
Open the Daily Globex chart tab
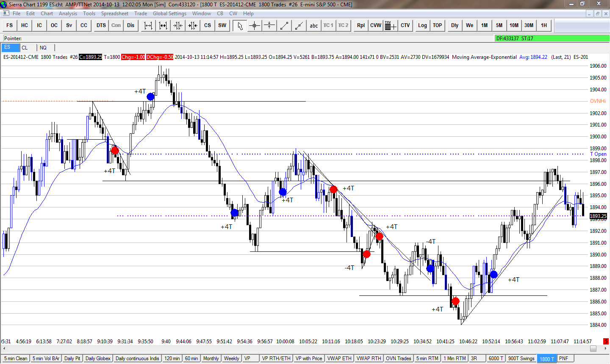click(98, 358)
